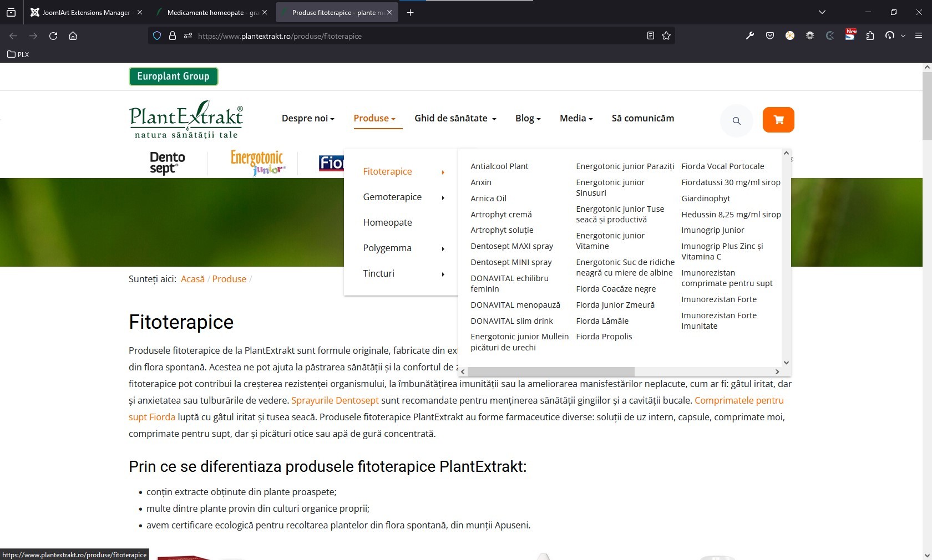Expand the Despre noi dropdown menu
The height and width of the screenshot is (560, 932).
click(308, 118)
